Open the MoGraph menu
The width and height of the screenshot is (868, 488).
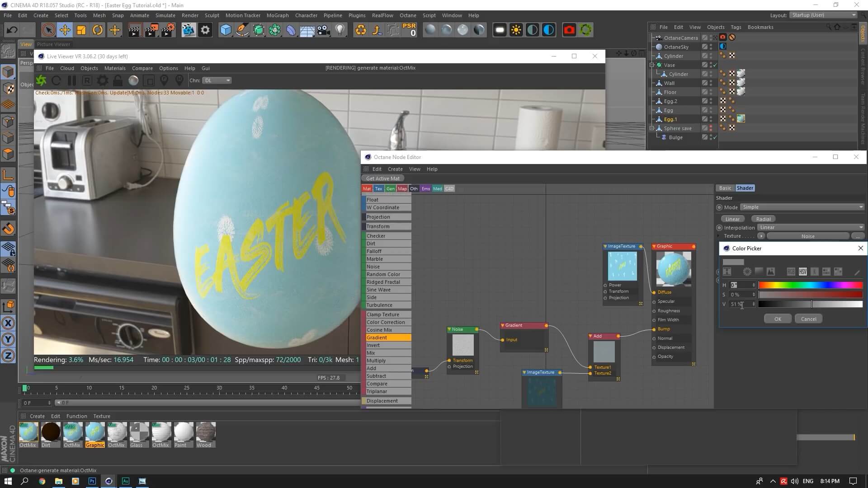277,15
